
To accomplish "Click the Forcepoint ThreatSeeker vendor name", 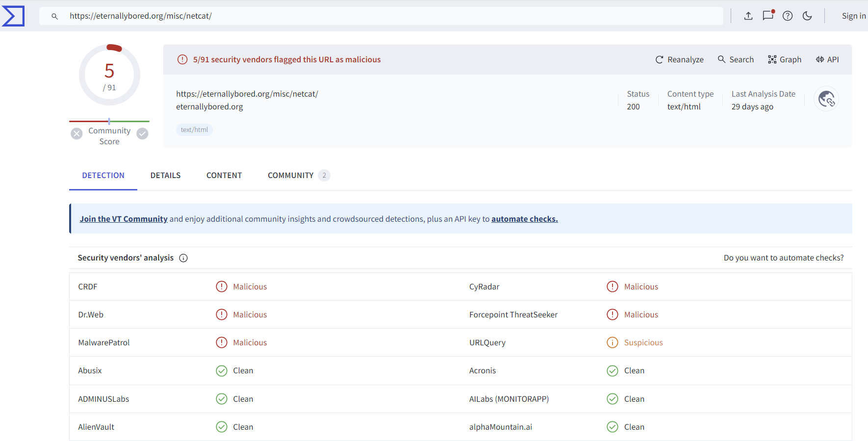I will 513,314.
